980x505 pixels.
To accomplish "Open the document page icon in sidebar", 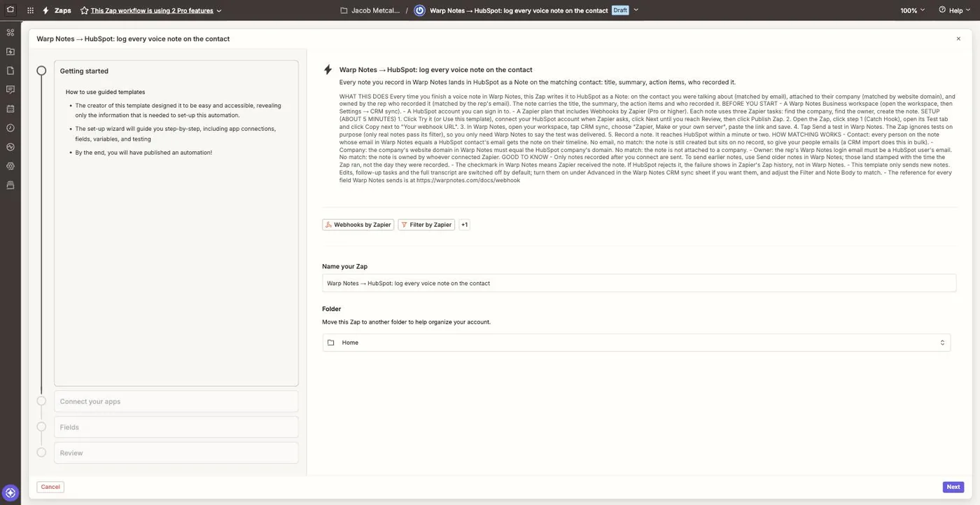I will (10, 70).
